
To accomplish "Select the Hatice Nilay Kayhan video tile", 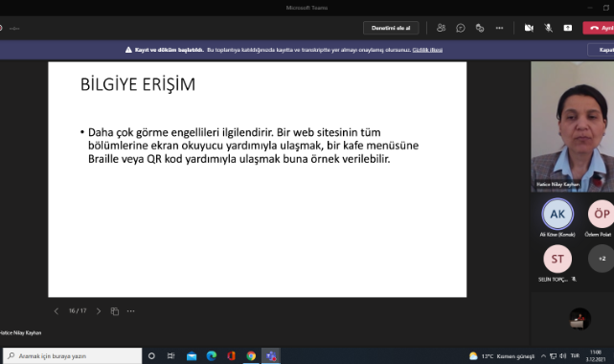I will (x=573, y=126).
